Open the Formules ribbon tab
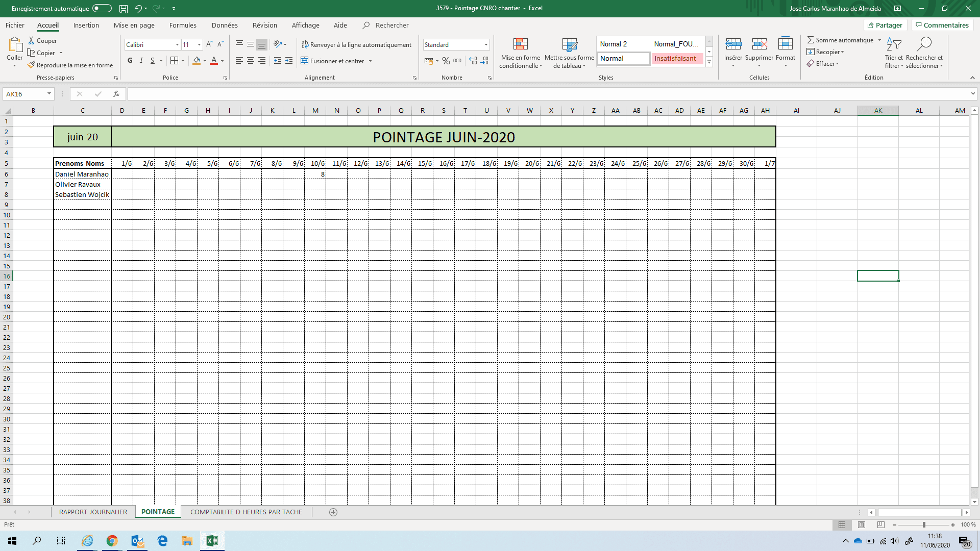 [183, 26]
